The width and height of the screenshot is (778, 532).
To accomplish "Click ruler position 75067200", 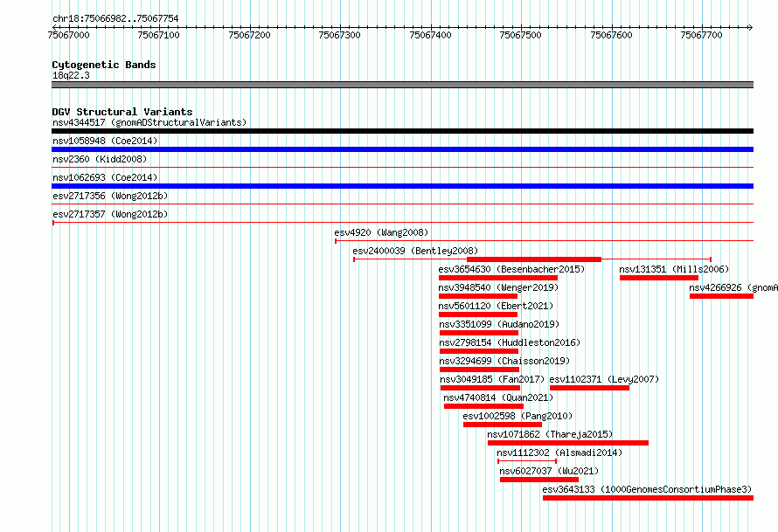I will tap(250, 35).
